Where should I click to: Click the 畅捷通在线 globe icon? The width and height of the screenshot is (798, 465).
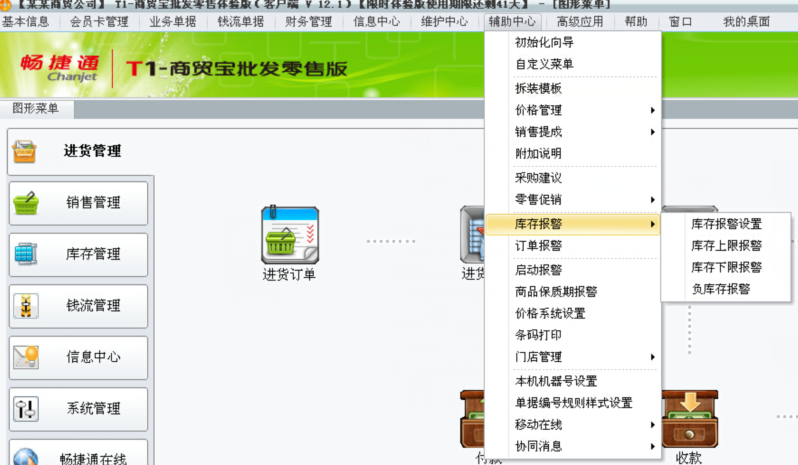(26, 456)
